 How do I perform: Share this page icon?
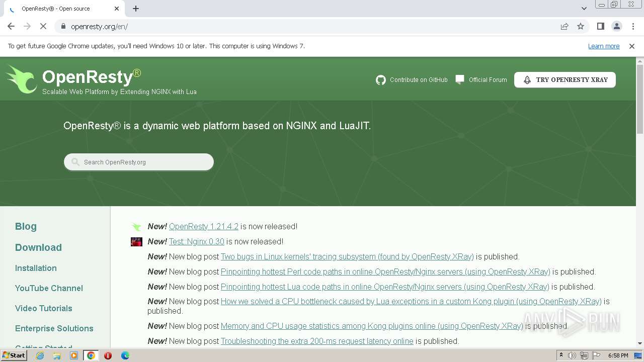point(565,26)
